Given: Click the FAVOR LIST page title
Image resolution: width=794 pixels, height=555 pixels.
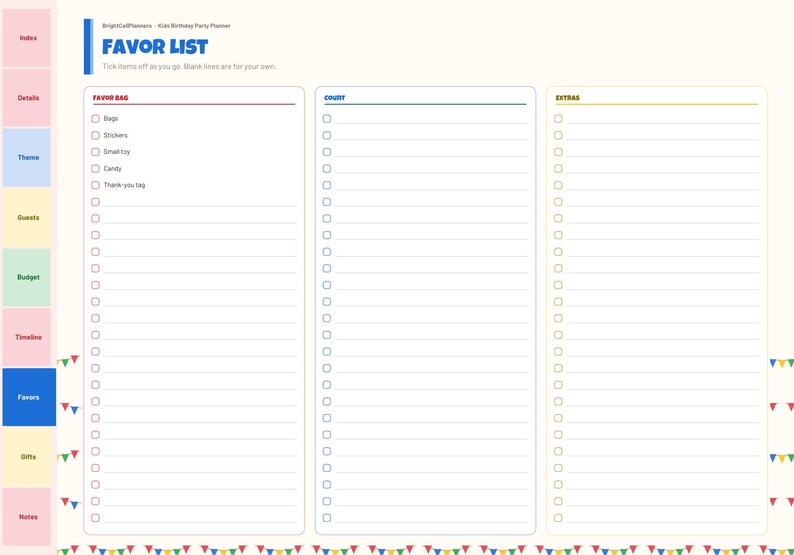Looking at the screenshot, I should tap(155, 47).
